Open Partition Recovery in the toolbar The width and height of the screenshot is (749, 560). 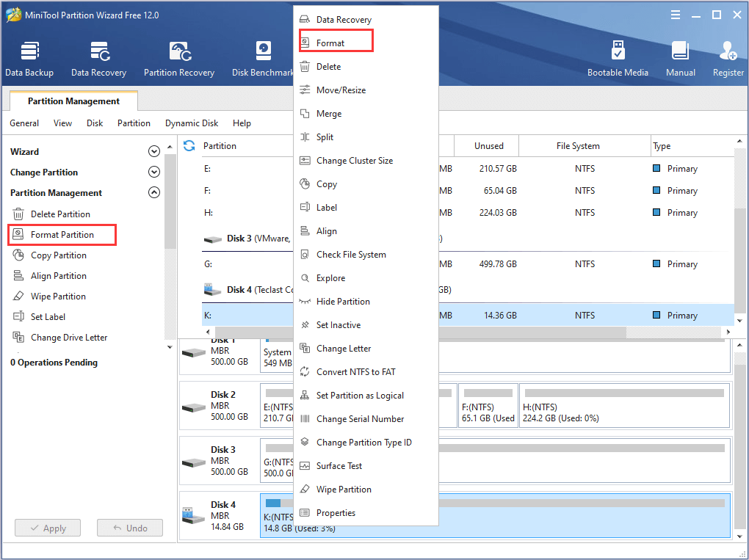click(179, 59)
